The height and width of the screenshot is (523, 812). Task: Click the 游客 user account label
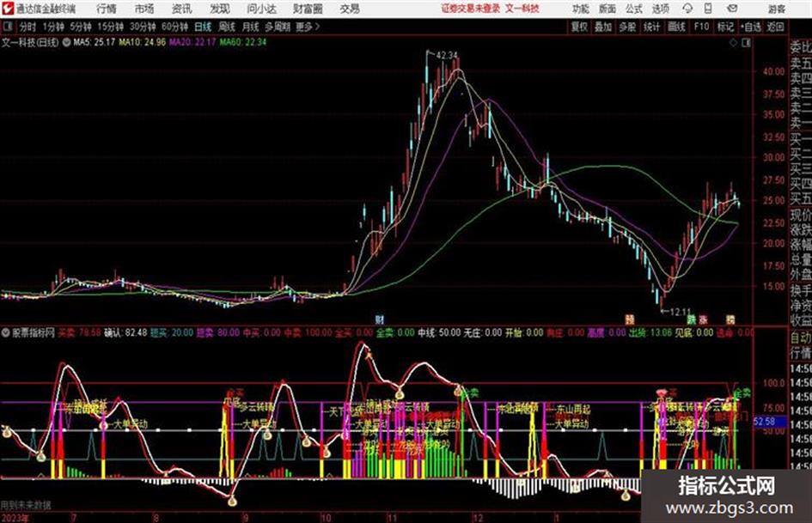click(777, 9)
